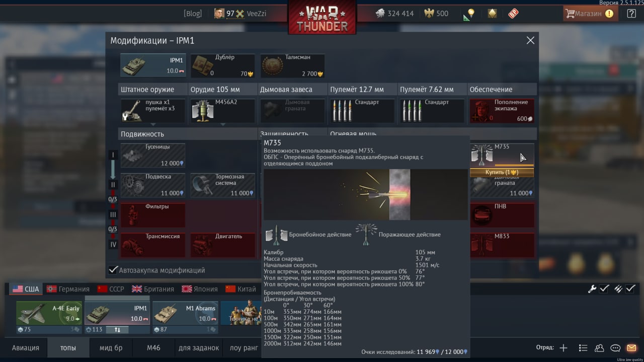
Task: Click the IPM1 crew swap arrows
Action: [117, 330]
